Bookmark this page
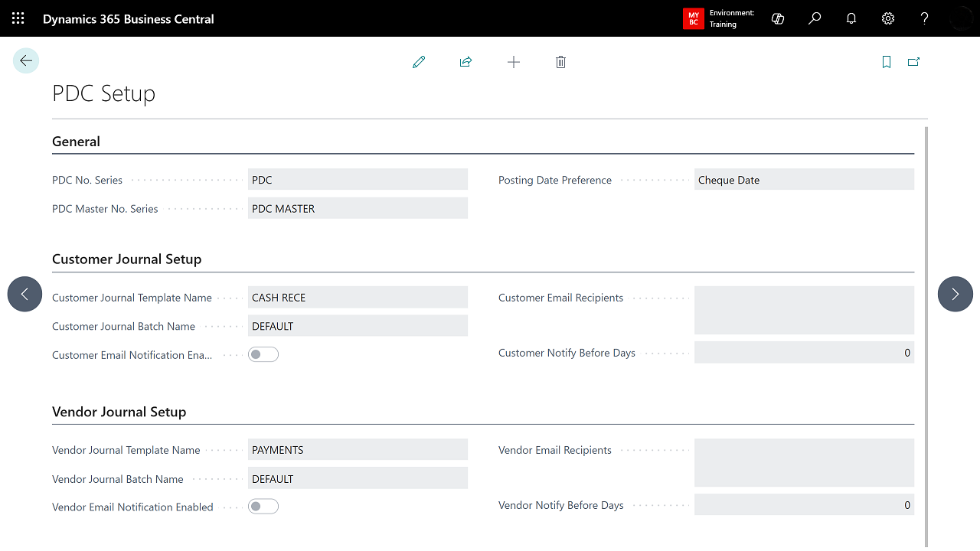Screen dimensions: 980x551 887,62
